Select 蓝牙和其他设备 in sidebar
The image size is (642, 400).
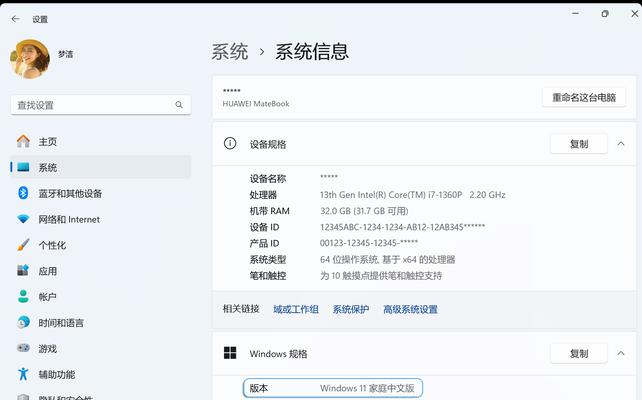pos(70,193)
